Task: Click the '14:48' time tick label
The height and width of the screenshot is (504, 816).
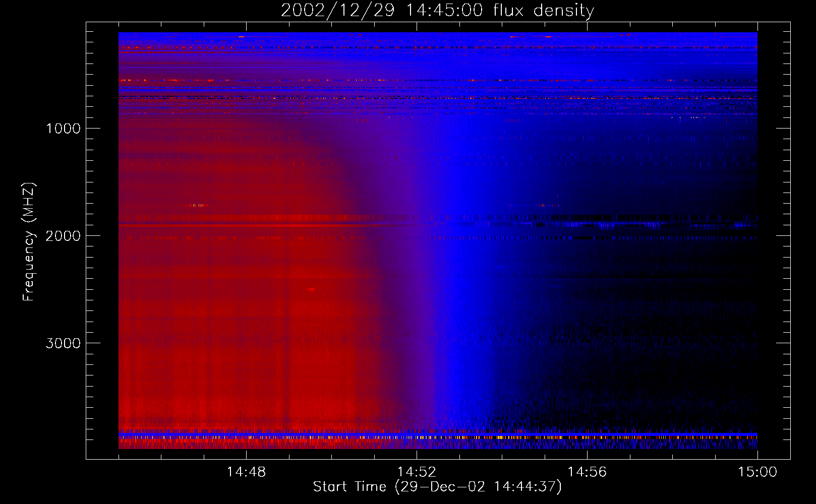Action: coord(246,472)
